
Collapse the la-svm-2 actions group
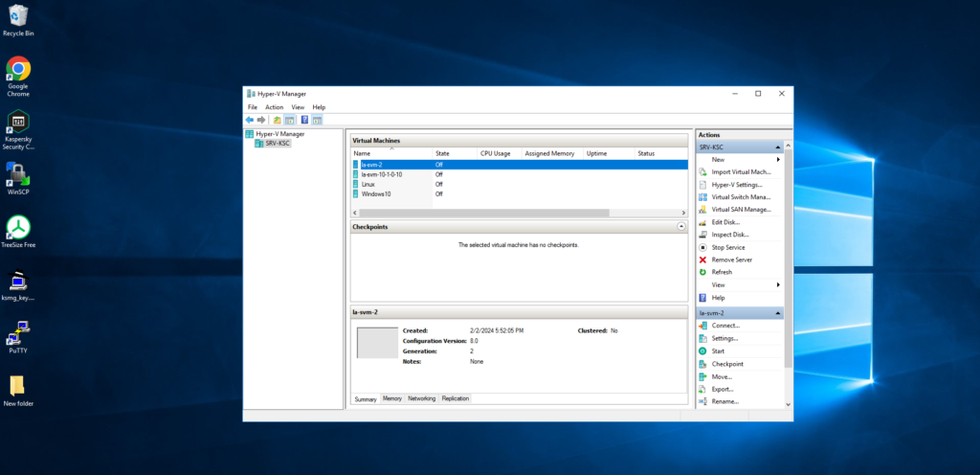pos(777,312)
